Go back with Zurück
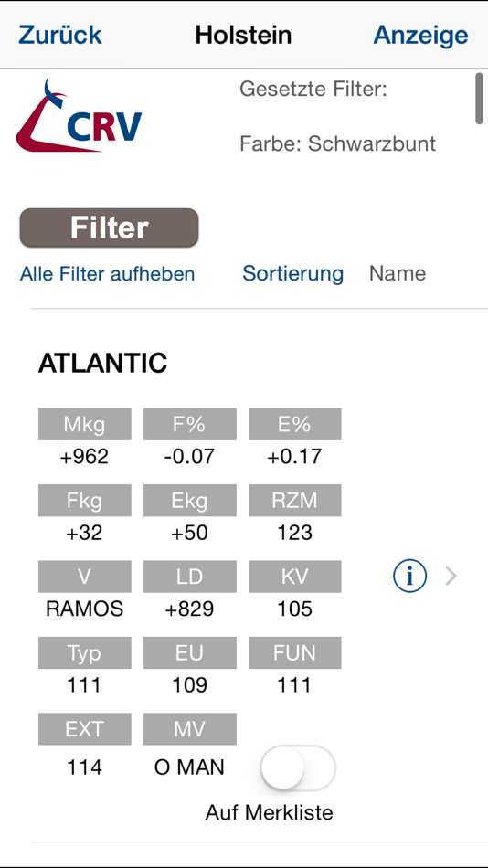This screenshot has height=868, width=488. click(x=59, y=35)
